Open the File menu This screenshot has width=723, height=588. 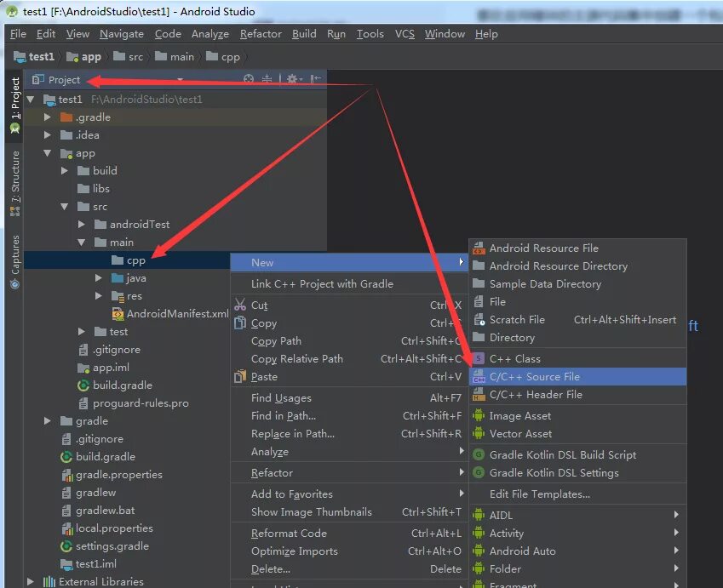click(x=18, y=34)
